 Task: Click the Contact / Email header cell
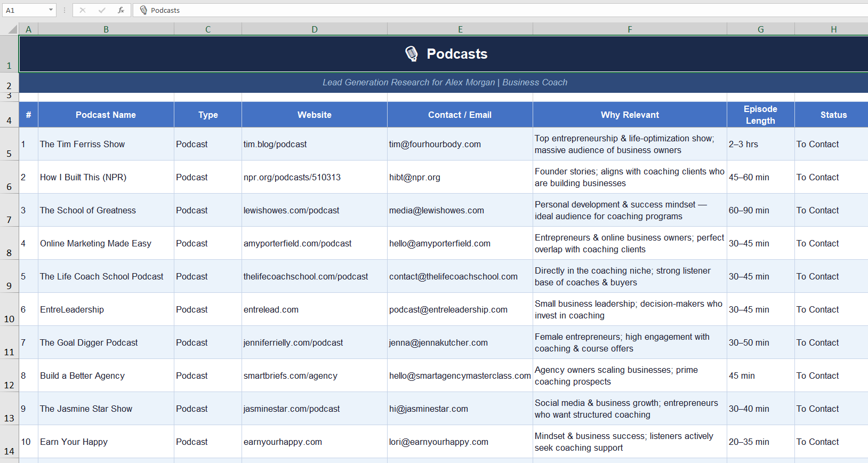pyautogui.click(x=460, y=115)
